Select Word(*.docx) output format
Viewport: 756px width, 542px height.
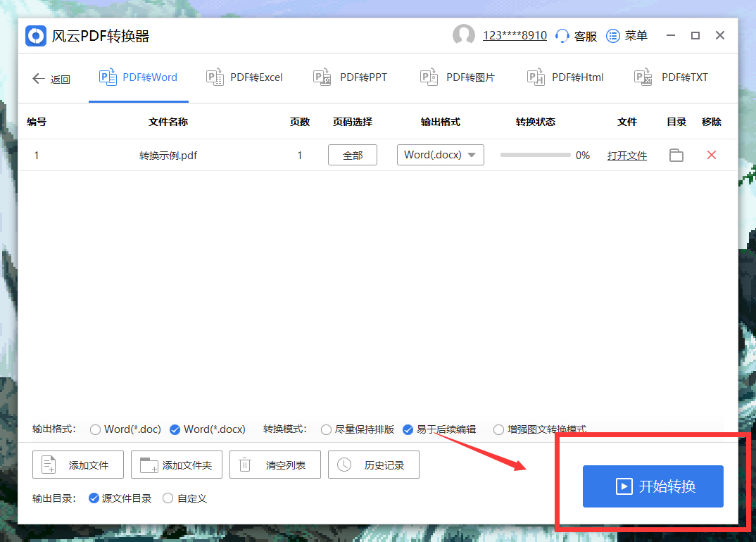click(x=208, y=429)
